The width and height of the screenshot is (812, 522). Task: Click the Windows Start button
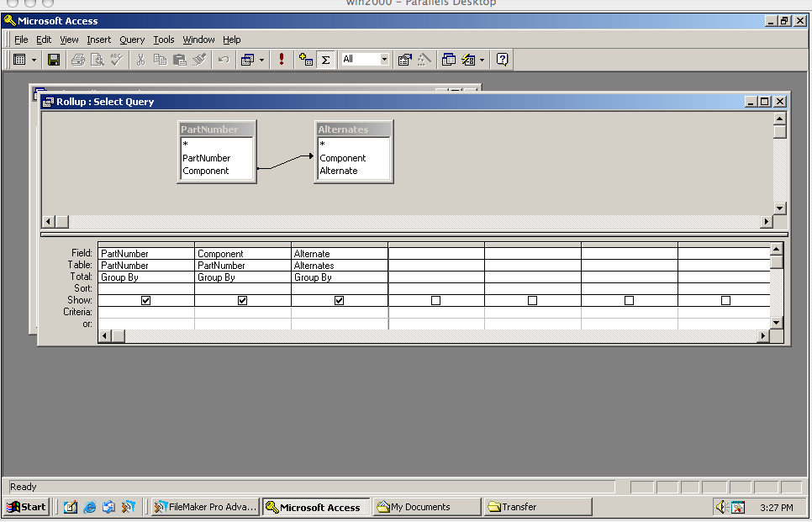pyautogui.click(x=27, y=507)
